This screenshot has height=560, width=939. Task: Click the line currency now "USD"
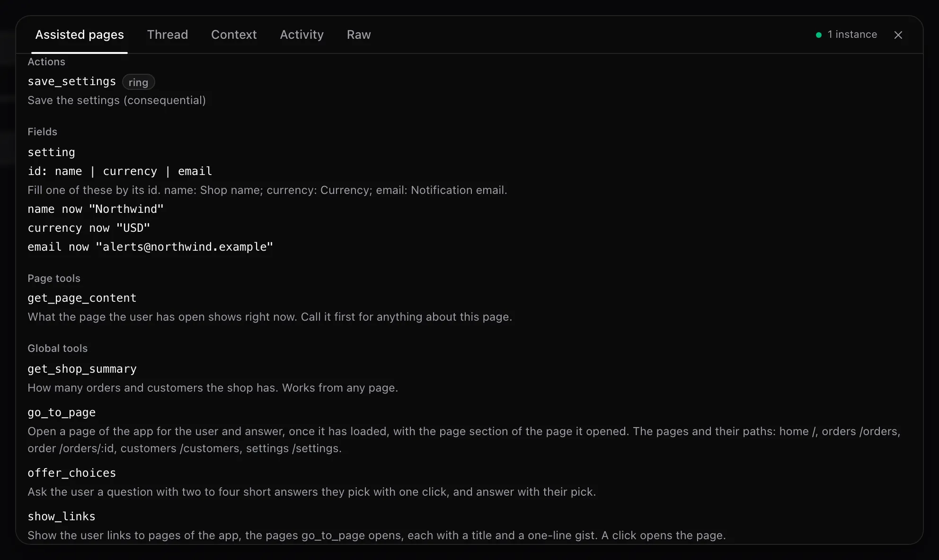pos(89,228)
